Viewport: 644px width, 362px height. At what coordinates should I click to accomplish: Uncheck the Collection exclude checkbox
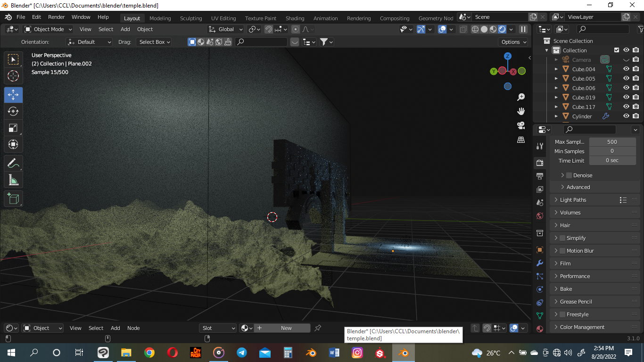click(617, 50)
